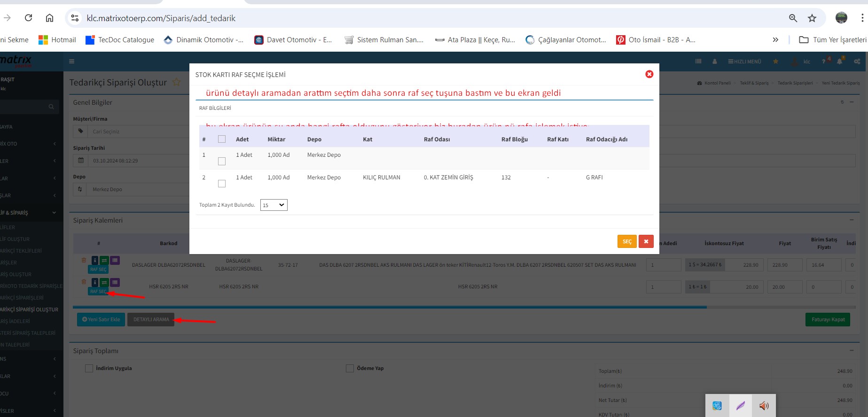Open the Hotmail bookmark
The width and height of the screenshot is (868, 417).
click(57, 40)
